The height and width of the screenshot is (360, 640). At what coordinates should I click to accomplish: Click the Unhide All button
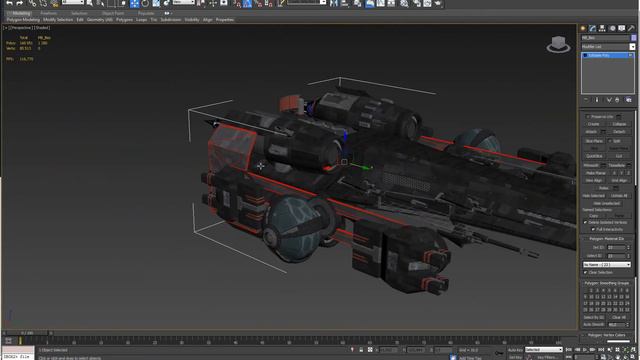pyautogui.click(x=619, y=196)
